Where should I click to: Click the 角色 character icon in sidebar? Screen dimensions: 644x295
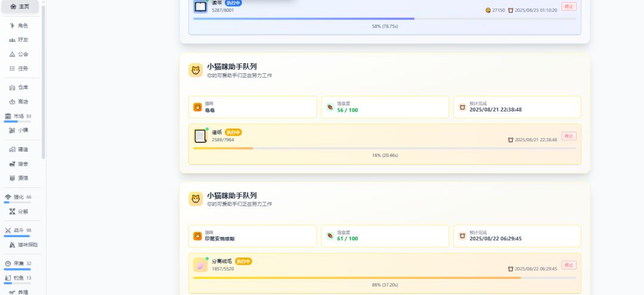[12, 26]
